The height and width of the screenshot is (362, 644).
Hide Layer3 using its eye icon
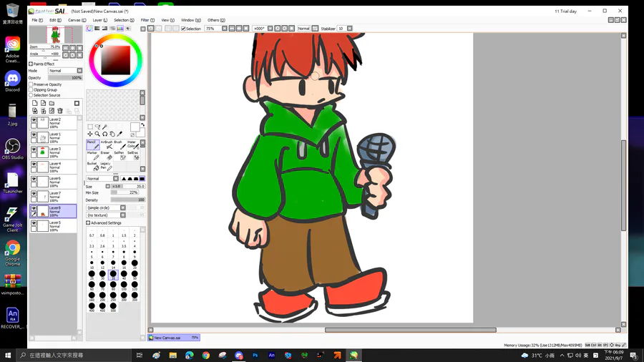click(x=34, y=150)
